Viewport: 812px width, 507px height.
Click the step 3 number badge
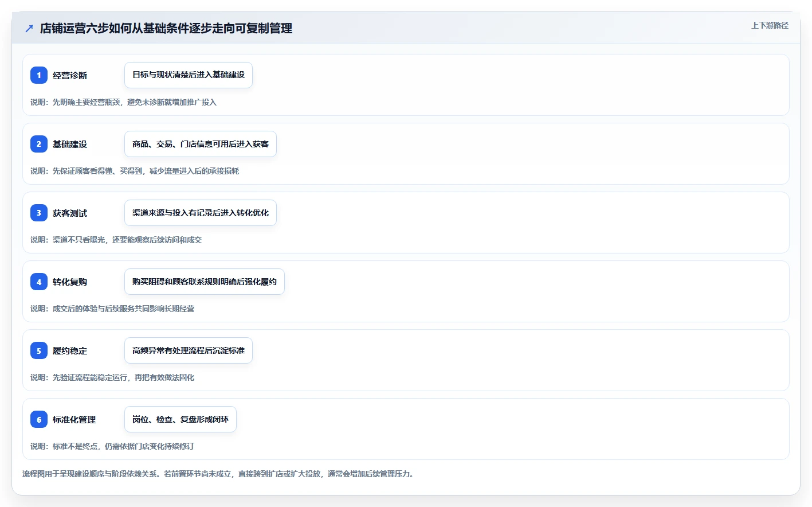pyautogui.click(x=39, y=213)
